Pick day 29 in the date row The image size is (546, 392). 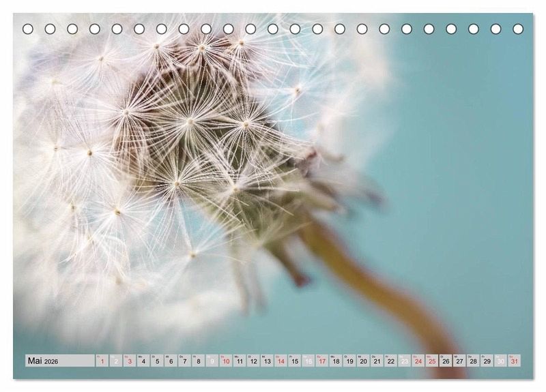pos(487,361)
